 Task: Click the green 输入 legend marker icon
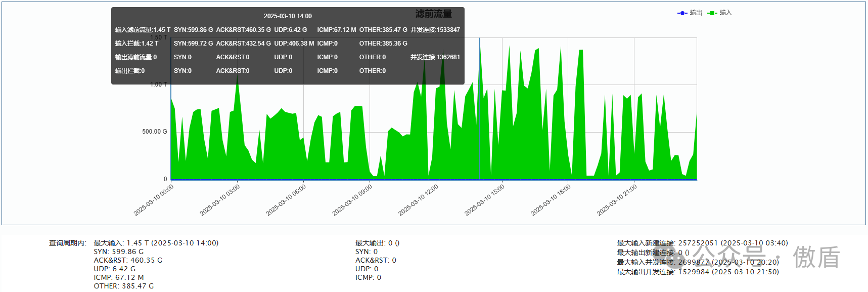[712, 13]
